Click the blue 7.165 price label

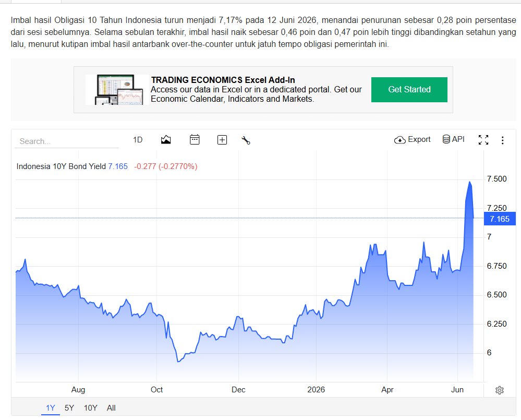click(500, 219)
